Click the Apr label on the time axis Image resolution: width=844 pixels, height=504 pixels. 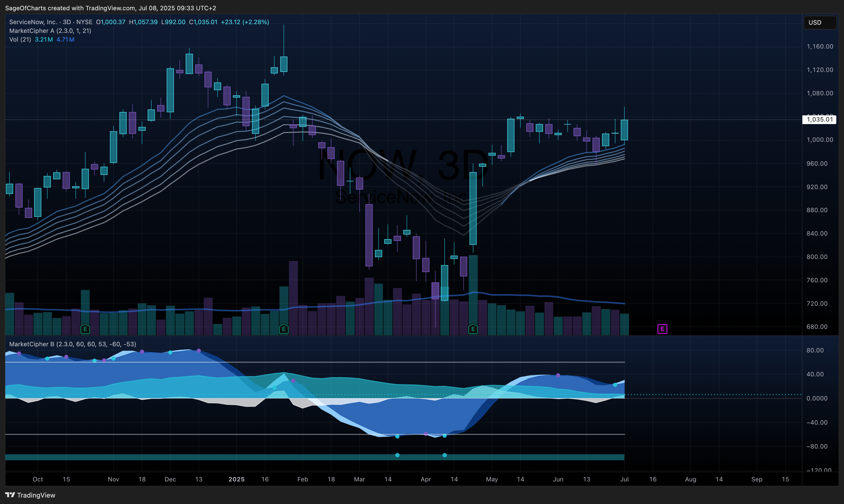coord(426,479)
